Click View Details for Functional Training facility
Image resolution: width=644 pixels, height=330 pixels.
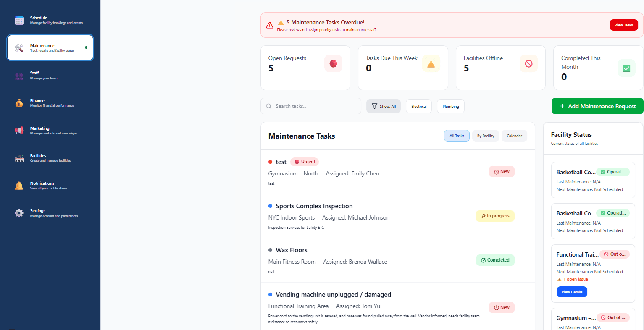pyautogui.click(x=572, y=292)
